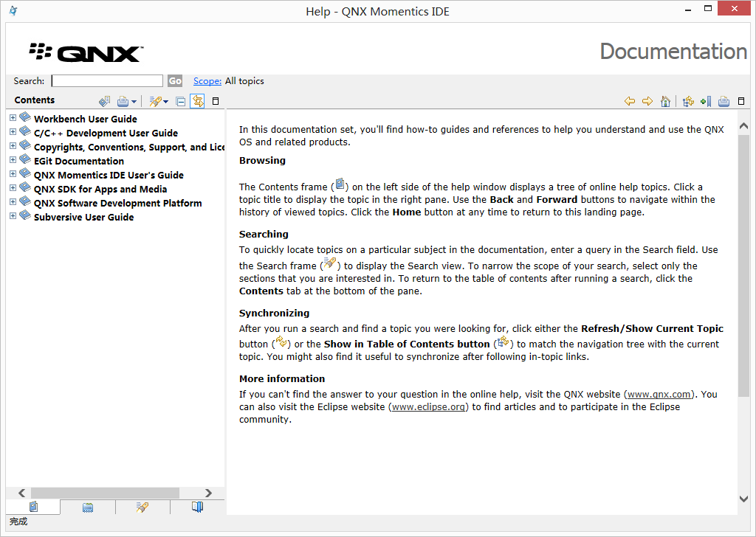This screenshot has height=537, width=756.
Task: Switch to the Index tab at bottom
Action: tap(88, 507)
